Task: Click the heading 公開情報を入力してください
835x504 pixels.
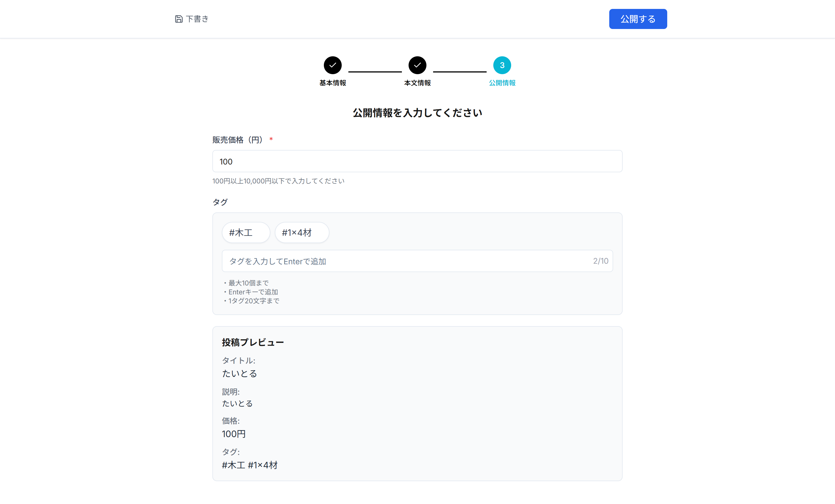Action: click(417, 113)
